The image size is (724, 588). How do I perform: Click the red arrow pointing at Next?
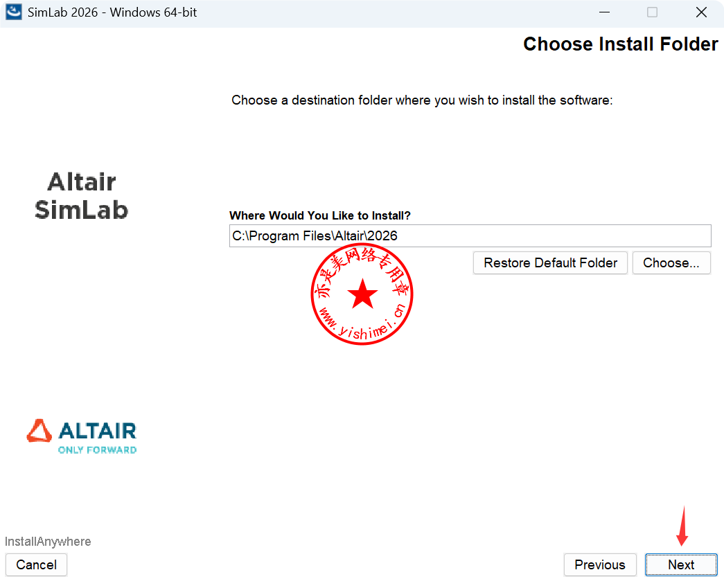tap(682, 526)
